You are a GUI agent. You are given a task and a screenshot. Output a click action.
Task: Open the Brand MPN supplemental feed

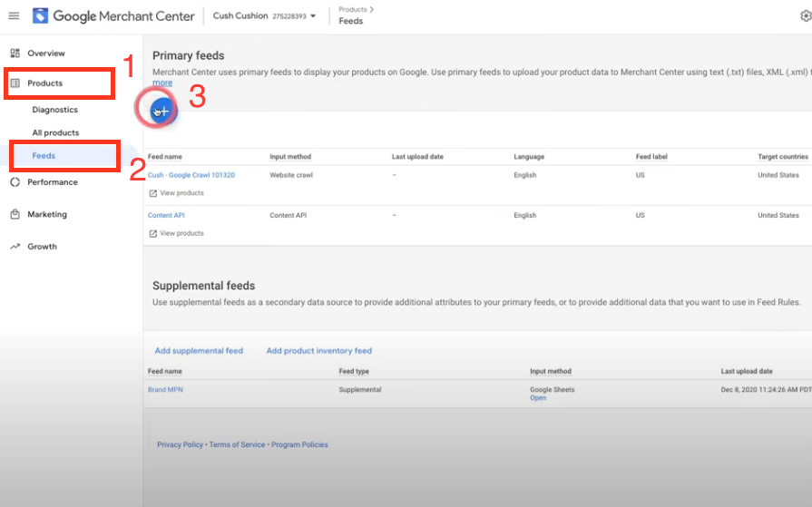pos(165,389)
